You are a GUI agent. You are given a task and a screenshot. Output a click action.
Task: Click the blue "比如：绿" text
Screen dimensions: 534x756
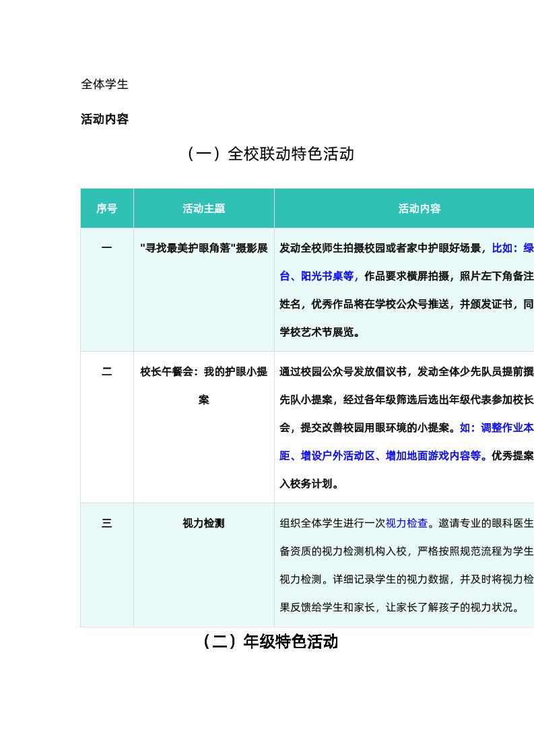click(x=512, y=248)
